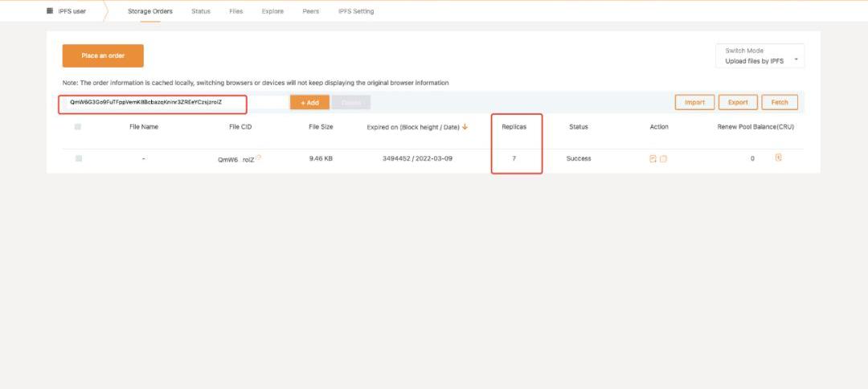Open the Files tab
868x389 pixels.
point(235,11)
